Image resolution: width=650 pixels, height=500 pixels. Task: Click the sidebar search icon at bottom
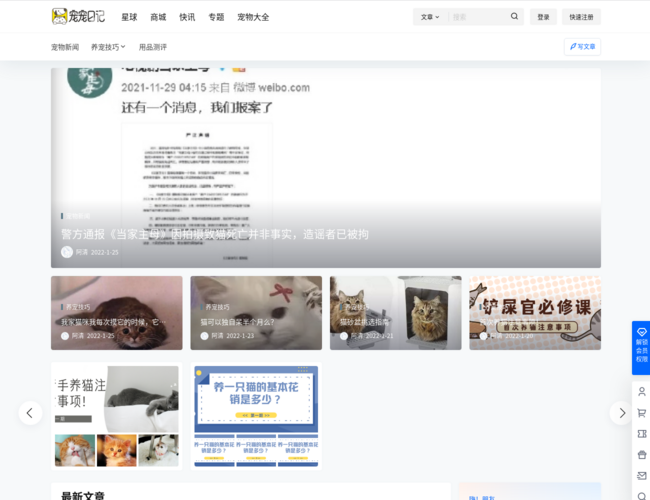(642, 496)
